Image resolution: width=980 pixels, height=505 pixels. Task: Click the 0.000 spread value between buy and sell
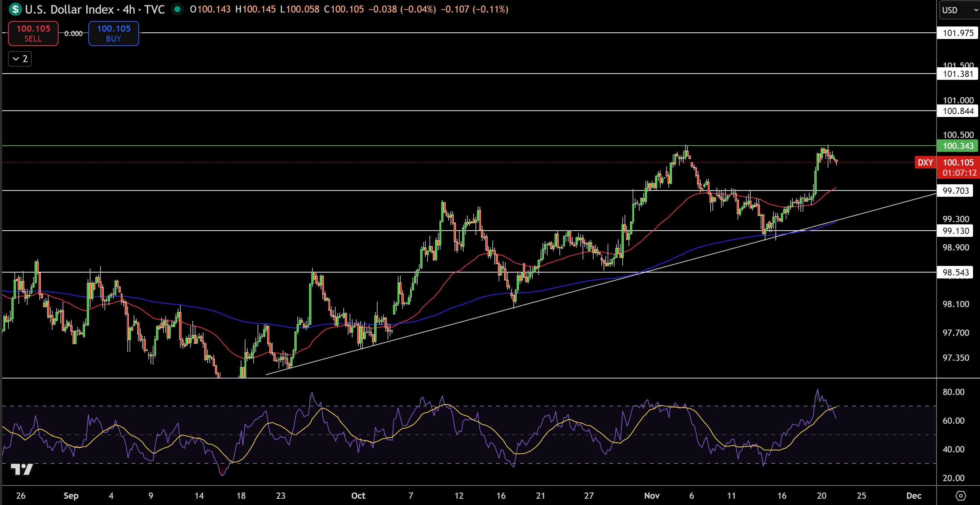[74, 33]
